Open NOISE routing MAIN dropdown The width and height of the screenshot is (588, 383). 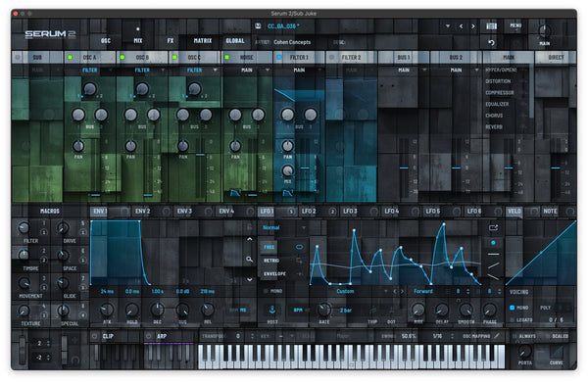248,71
